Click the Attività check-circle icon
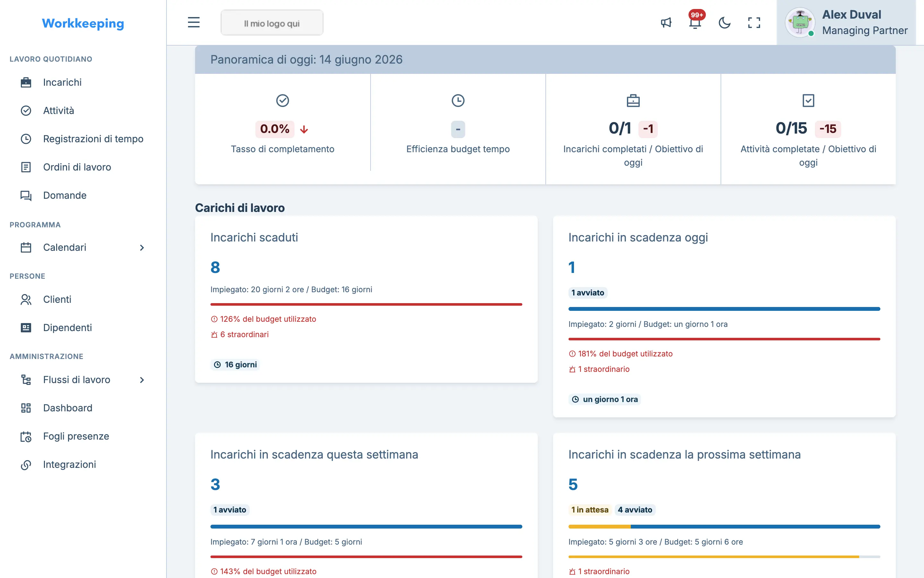Image resolution: width=924 pixels, height=578 pixels. (26, 110)
